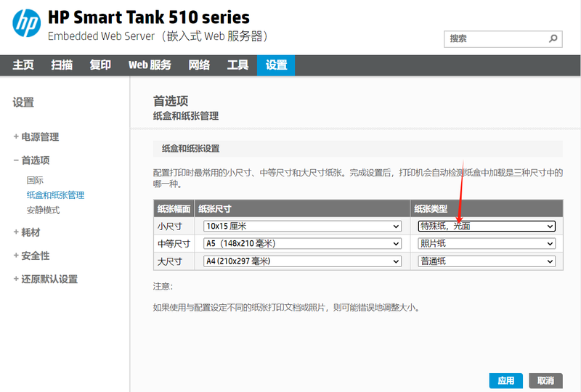This screenshot has width=581, height=392.
Task: Select the 网络 tab
Action: click(x=199, y=65)
